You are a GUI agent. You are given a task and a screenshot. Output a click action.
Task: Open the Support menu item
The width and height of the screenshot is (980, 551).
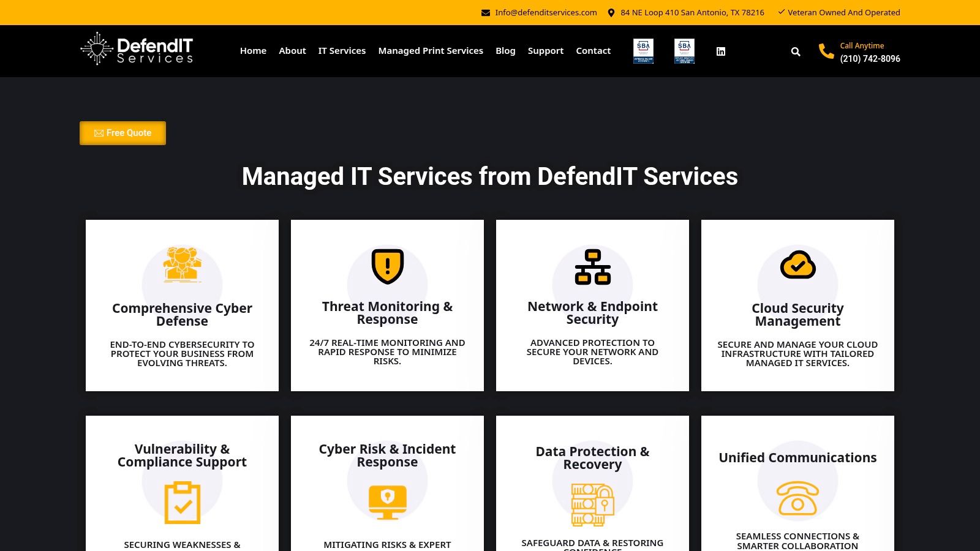(x=545, y=51)
